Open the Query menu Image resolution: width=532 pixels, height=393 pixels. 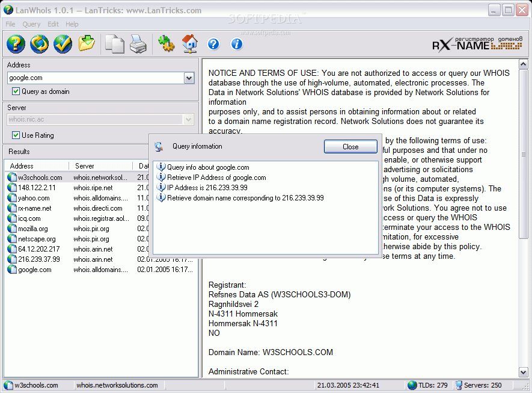31,24
